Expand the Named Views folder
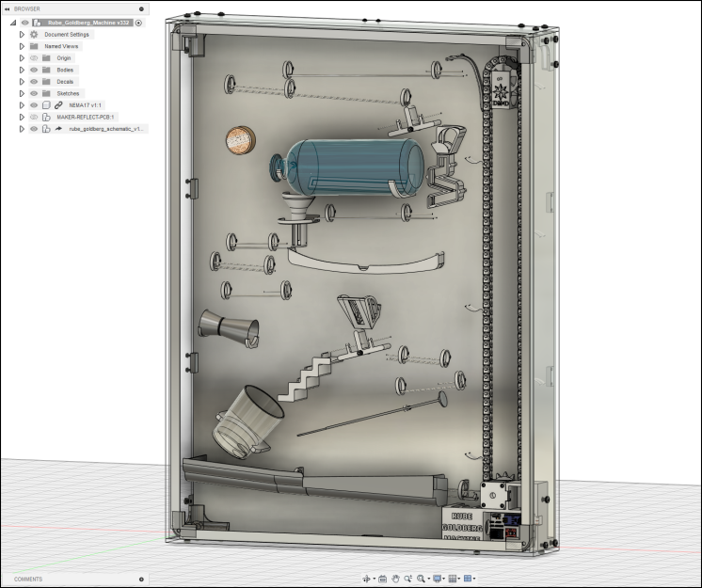The height and width of the screenshot is (588, 702). (x=22, y=46)
